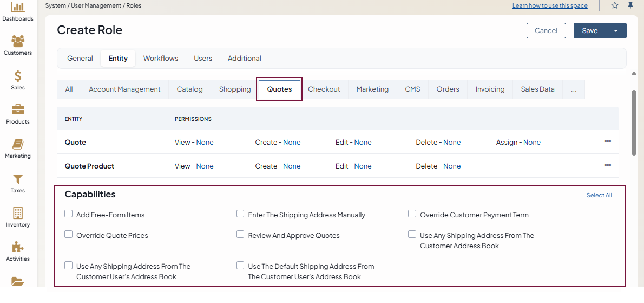Enable Add Free-Form Items checkbox

click(69, 214)
